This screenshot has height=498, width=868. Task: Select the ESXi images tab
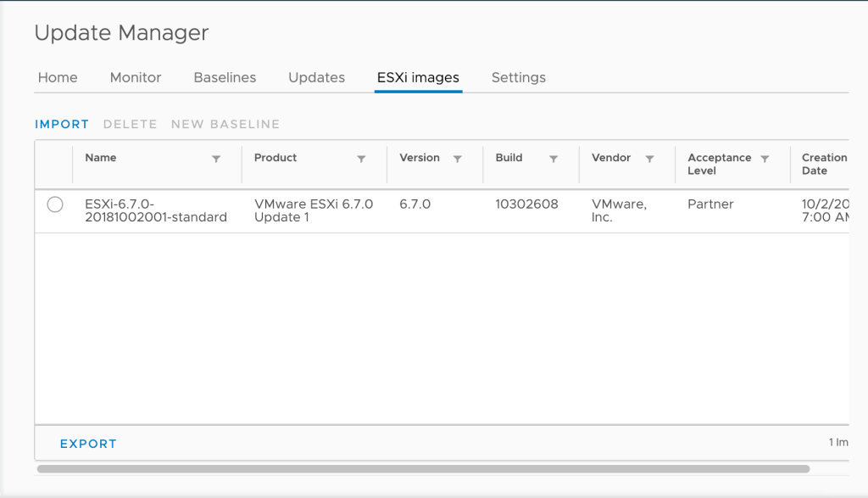[x=418, y=77]
